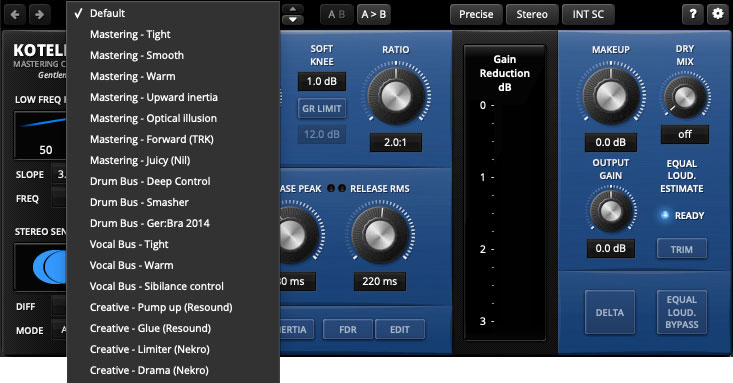Select Mastering - Warm preset
733x383 pixels.
pos(173,76)
